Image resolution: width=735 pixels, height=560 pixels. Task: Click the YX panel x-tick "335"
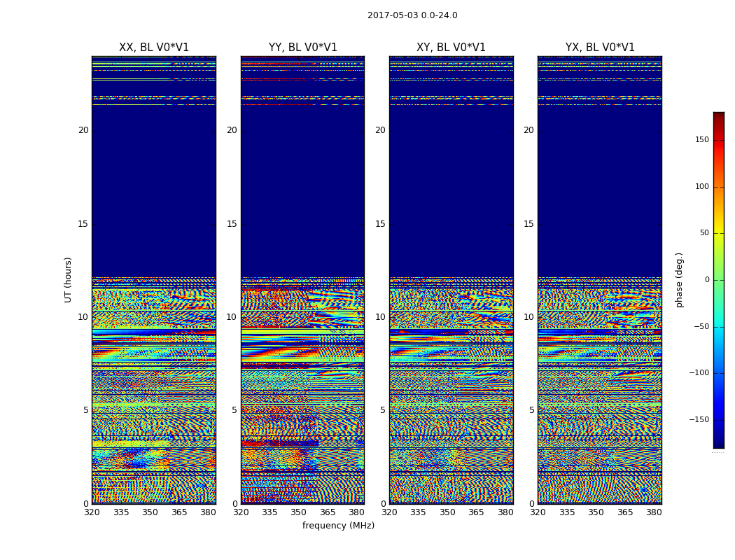point(567,512)
